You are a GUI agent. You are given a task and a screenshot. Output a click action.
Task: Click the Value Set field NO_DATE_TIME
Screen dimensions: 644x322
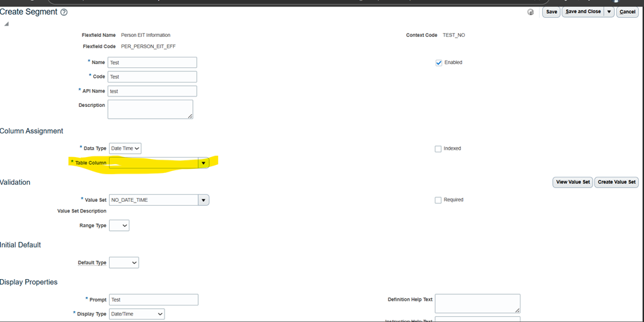[154, 200]
